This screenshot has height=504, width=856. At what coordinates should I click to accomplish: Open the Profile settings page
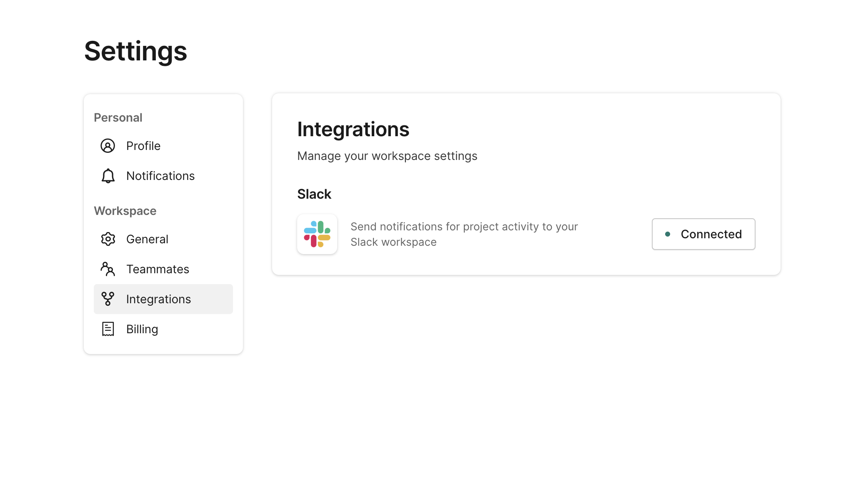click(143, 146)
